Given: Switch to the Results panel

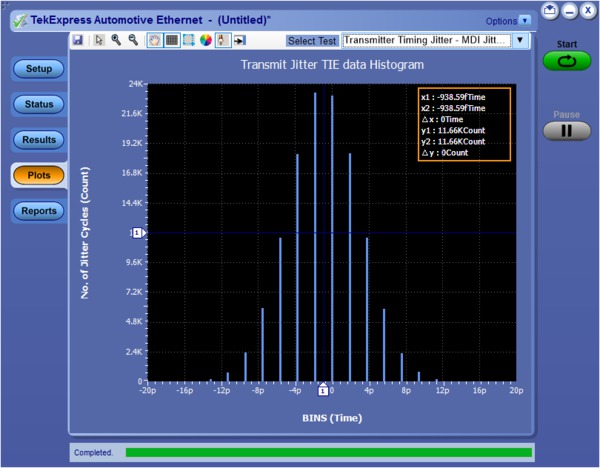Looking at the screenshot, I should tap(39, 140).
